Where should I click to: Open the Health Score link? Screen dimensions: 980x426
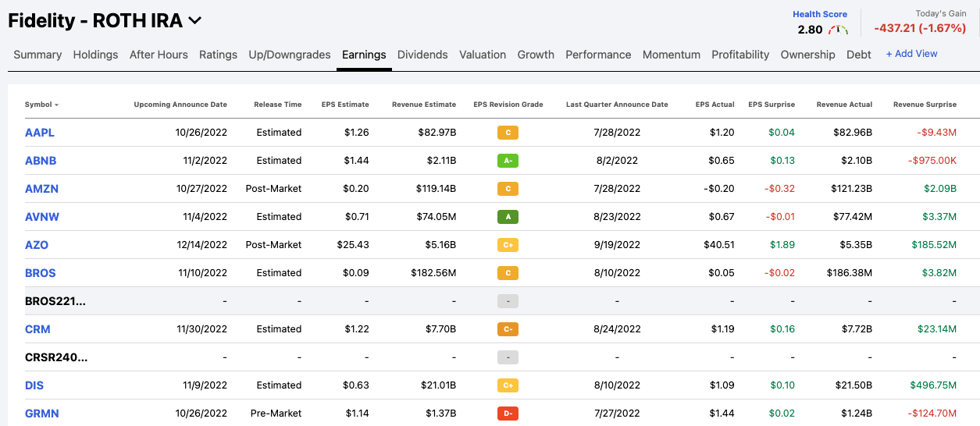point(820,14)
